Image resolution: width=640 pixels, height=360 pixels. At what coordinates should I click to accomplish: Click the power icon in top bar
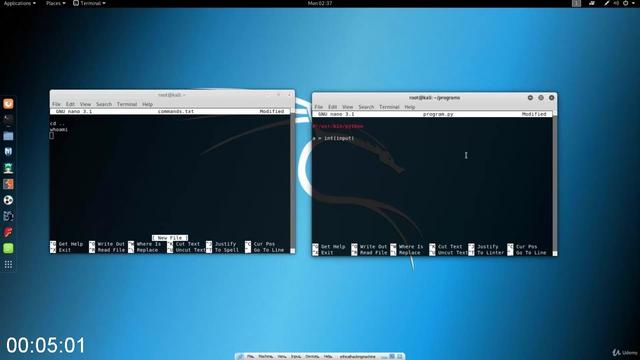pos(626,3)
